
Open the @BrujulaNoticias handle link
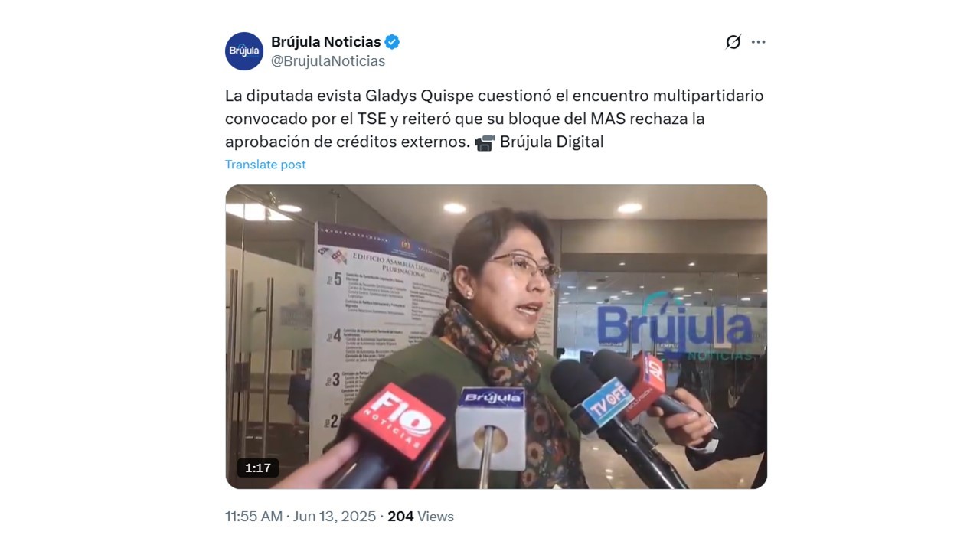pyautogui.click(x=328, y=61)
